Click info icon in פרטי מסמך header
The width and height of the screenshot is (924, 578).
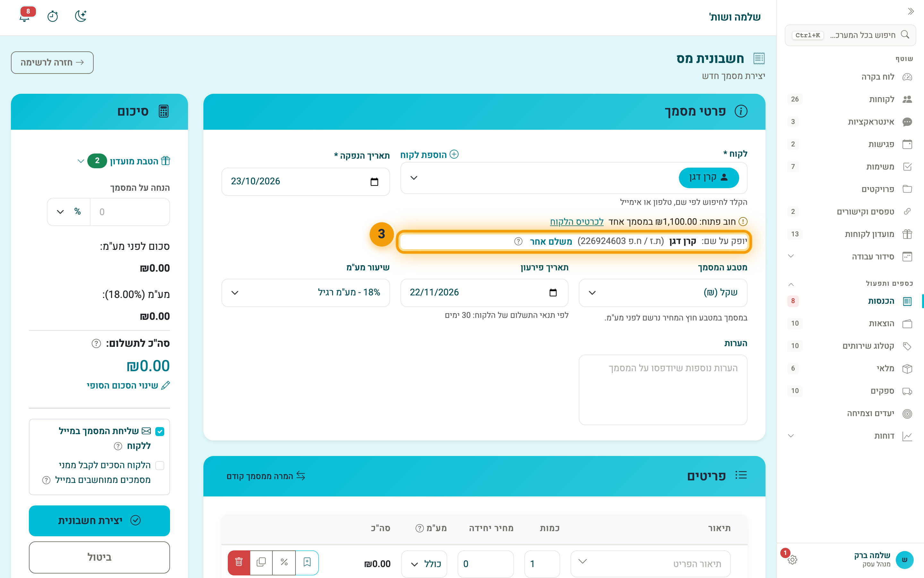click(x=741, y=111)
